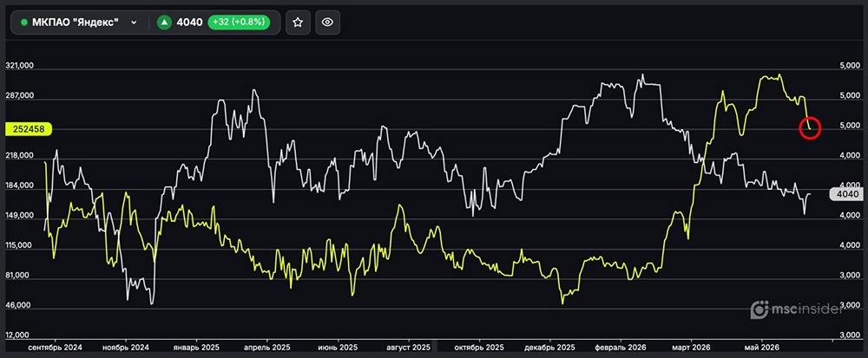Click the май 2026 date label
Viewport: 868px width, 358px height.
pyautogui.click(x=762, y=348)
